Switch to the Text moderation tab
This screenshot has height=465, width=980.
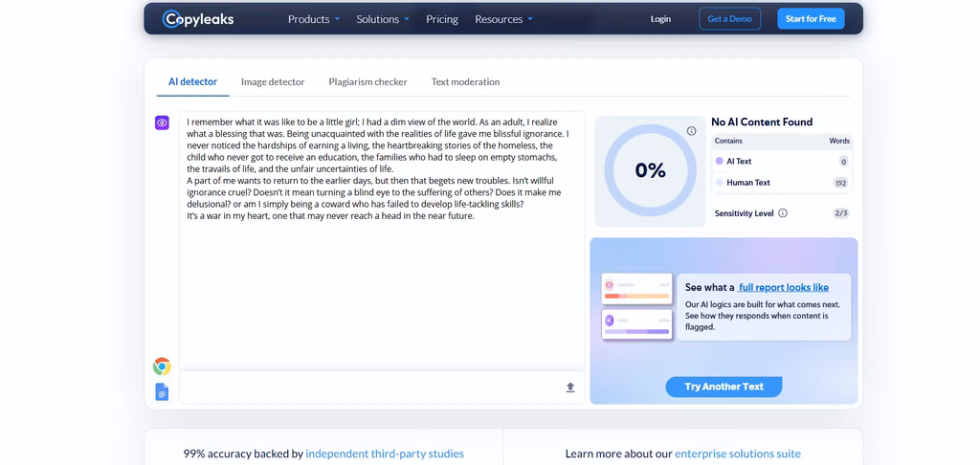(465, 82)
